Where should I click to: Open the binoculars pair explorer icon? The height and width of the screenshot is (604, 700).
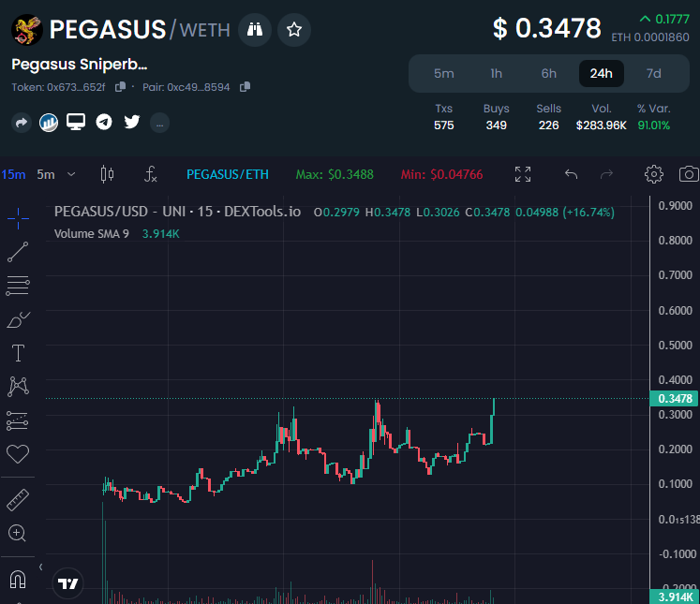(x=255, y=30)
